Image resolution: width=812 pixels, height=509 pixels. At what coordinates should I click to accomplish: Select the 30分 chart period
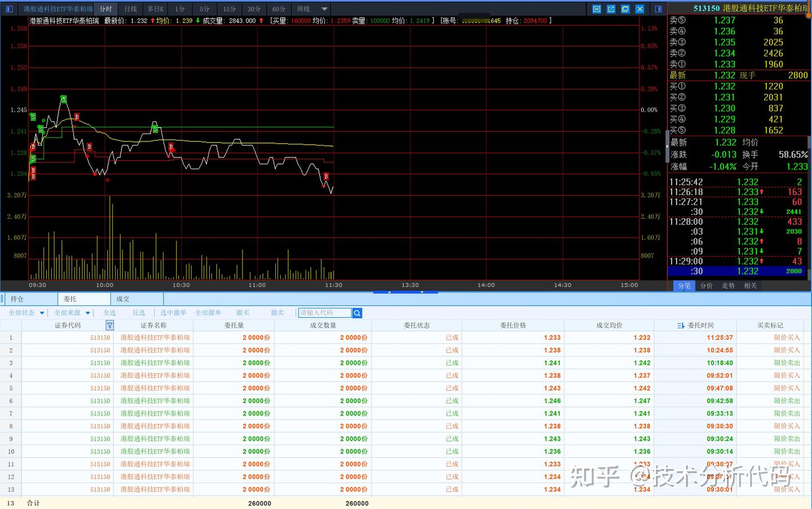click(x=254, y=9)
